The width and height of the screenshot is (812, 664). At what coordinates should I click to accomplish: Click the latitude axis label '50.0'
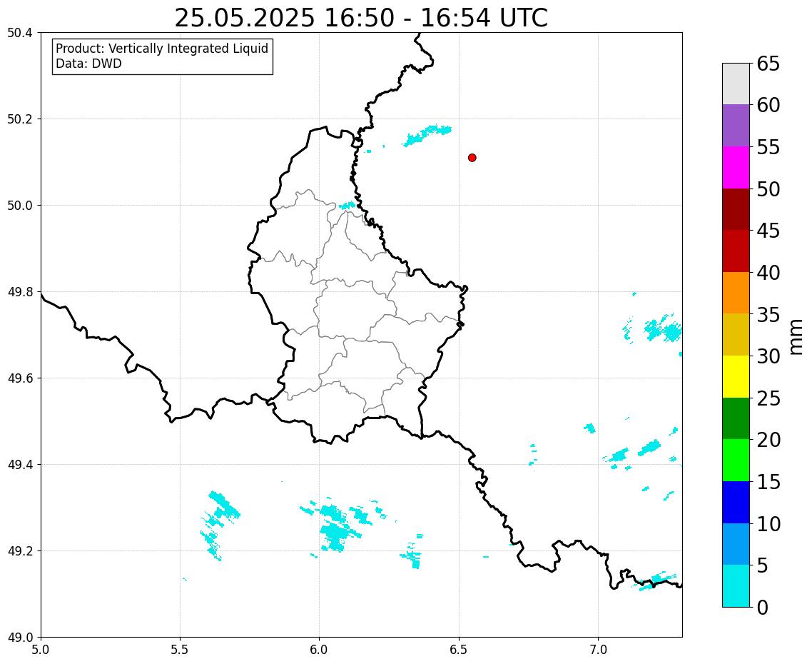tap(20, 205)
